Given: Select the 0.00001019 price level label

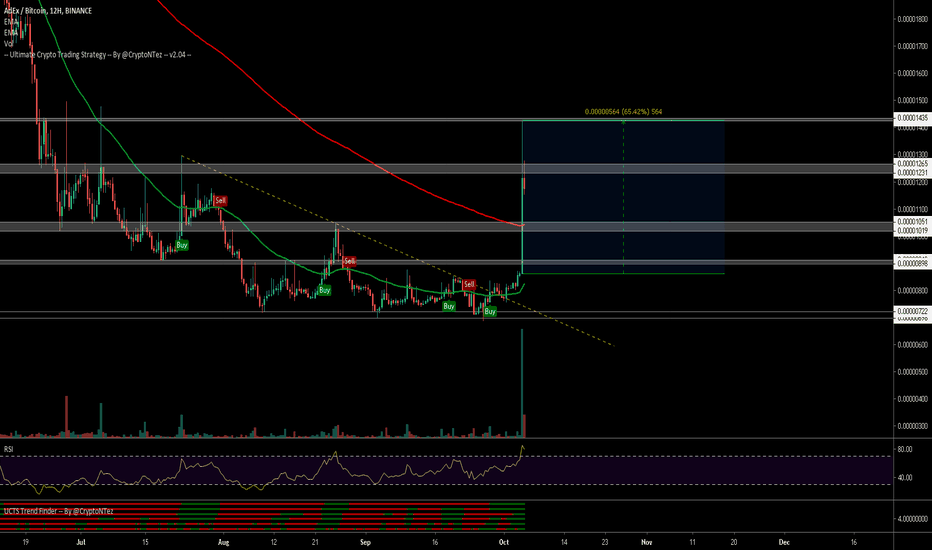Looking at the screenshot, I should [912, 230].
